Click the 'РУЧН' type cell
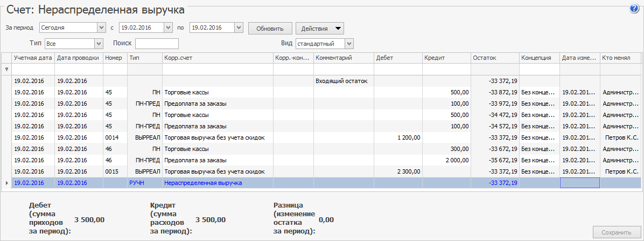 144,183
